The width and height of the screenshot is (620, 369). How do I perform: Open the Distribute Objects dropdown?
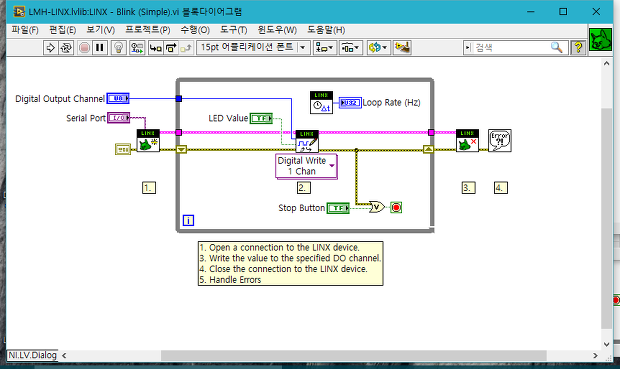tap(350, 48)
